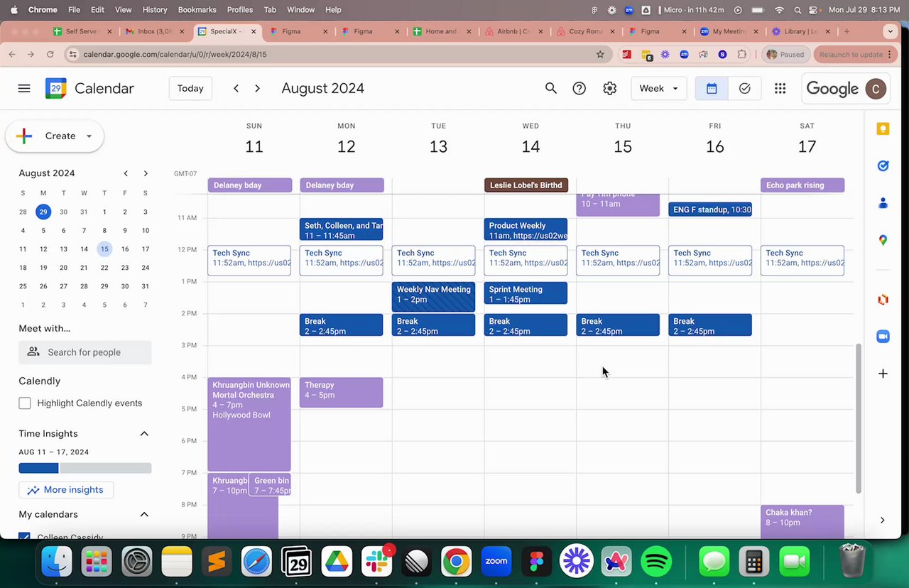Open Thursday's Break 2–2:45pm event

pyautogui.click(x=618, y=325)
